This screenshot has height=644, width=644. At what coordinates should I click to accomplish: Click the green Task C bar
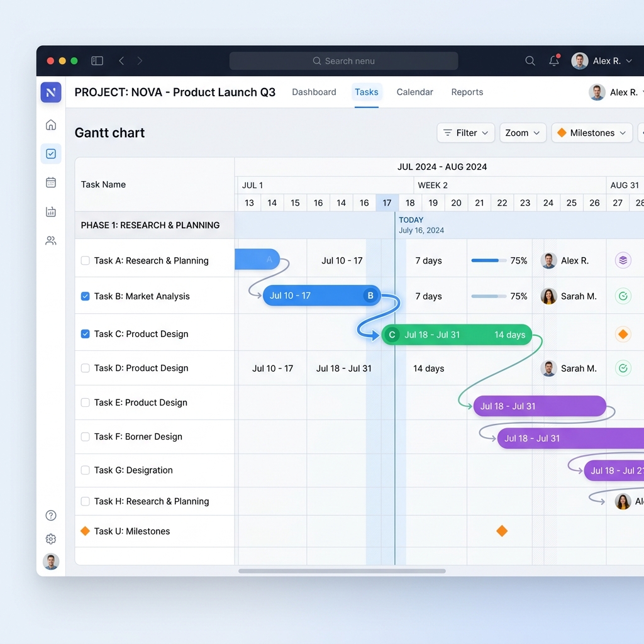457,335
